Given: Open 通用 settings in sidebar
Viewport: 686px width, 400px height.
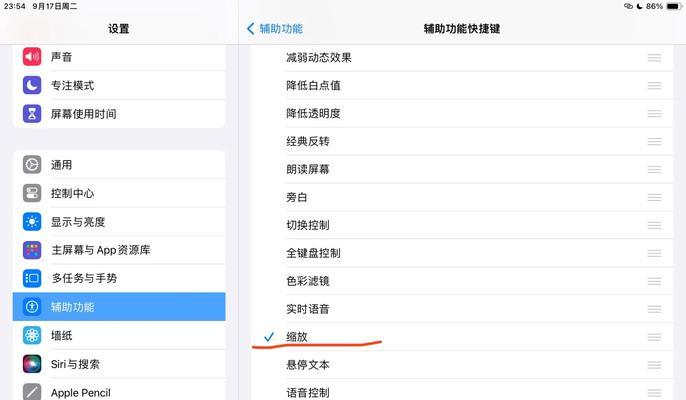Looking at the screenshot, I should (119, 165).
